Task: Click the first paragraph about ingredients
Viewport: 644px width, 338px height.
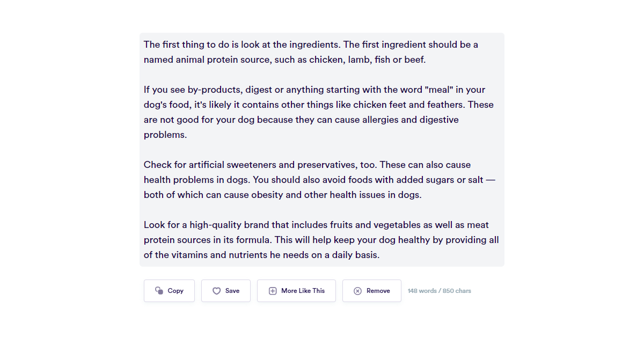Action: [x=311, y=52]
